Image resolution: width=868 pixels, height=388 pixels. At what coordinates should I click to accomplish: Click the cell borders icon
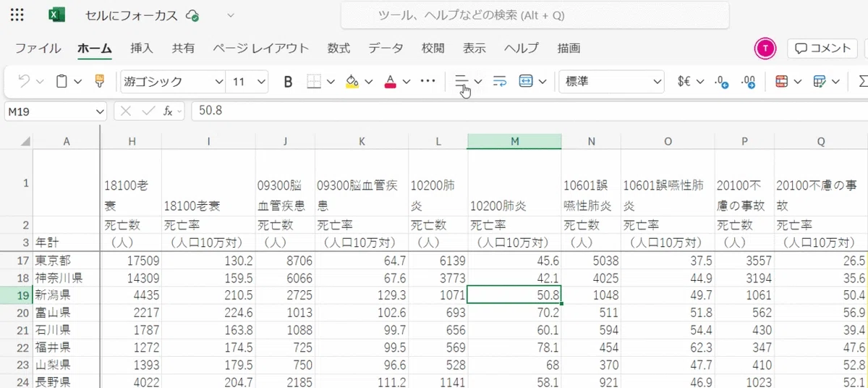[314, 82]
